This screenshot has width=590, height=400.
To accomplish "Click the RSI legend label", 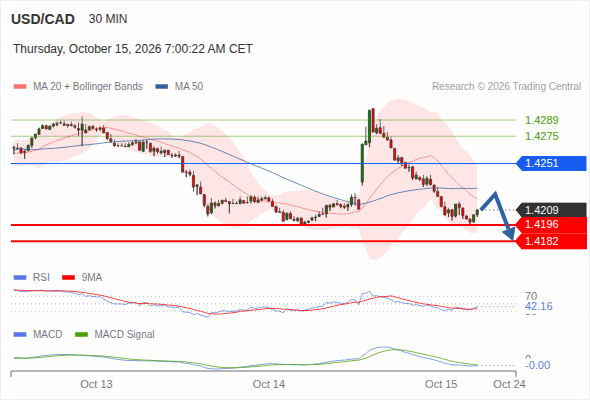I will 41,278.
